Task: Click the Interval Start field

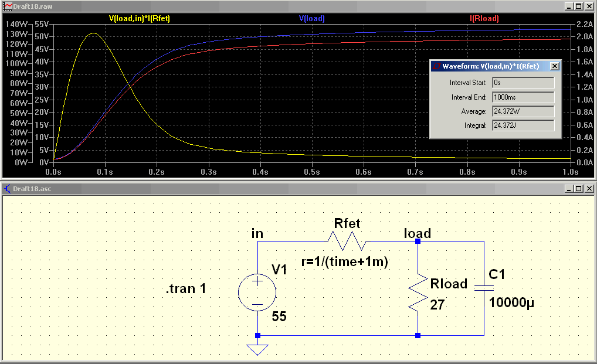Action: point(523,83)
